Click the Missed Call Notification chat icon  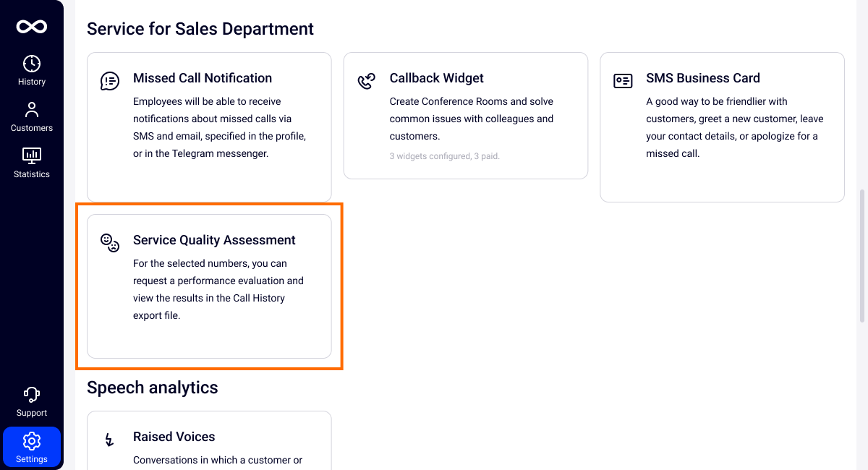pos(110,81)
